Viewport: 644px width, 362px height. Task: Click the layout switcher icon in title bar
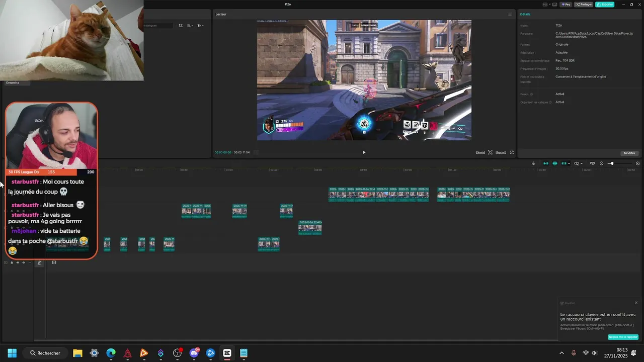coord(545,5)
